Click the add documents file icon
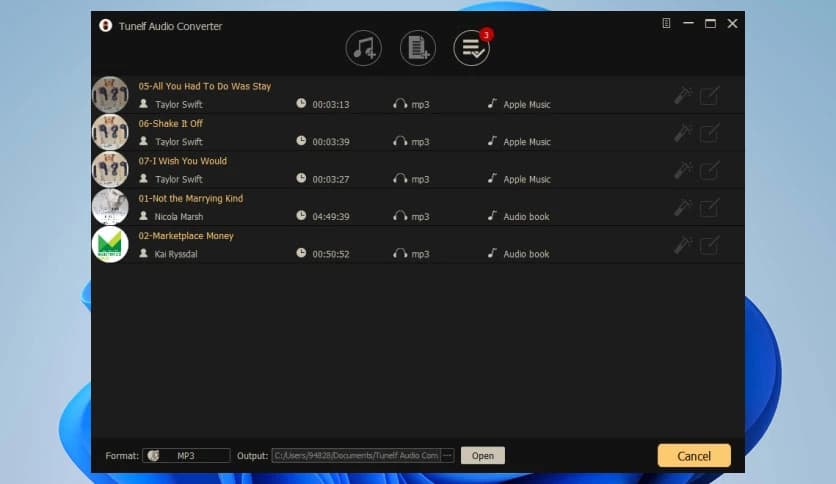 [417, 48]
